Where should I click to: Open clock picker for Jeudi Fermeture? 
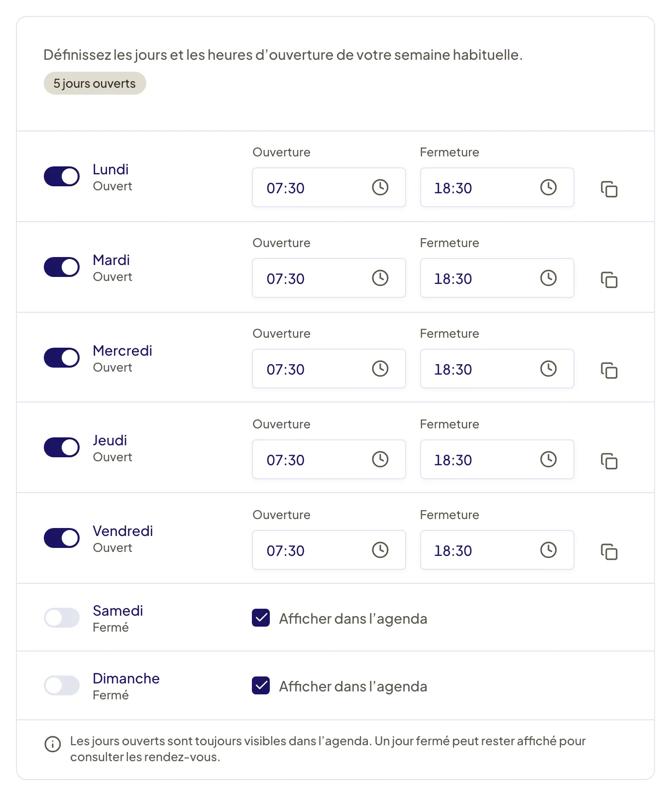click(x=549, y=459)
